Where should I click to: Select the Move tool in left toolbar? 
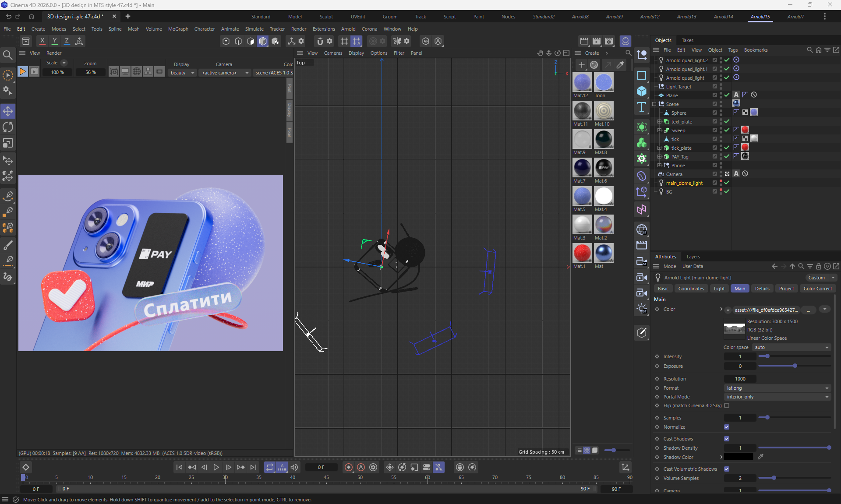click(8, 111)
